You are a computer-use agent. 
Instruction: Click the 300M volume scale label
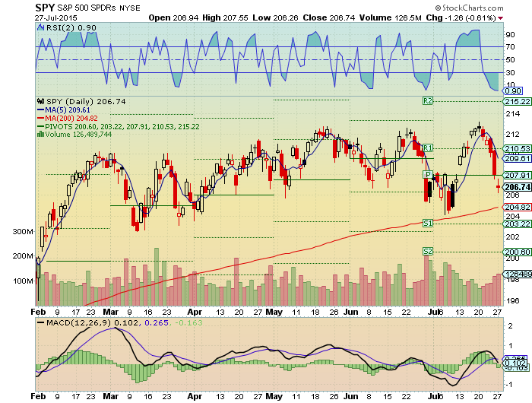tap(23, 232)
